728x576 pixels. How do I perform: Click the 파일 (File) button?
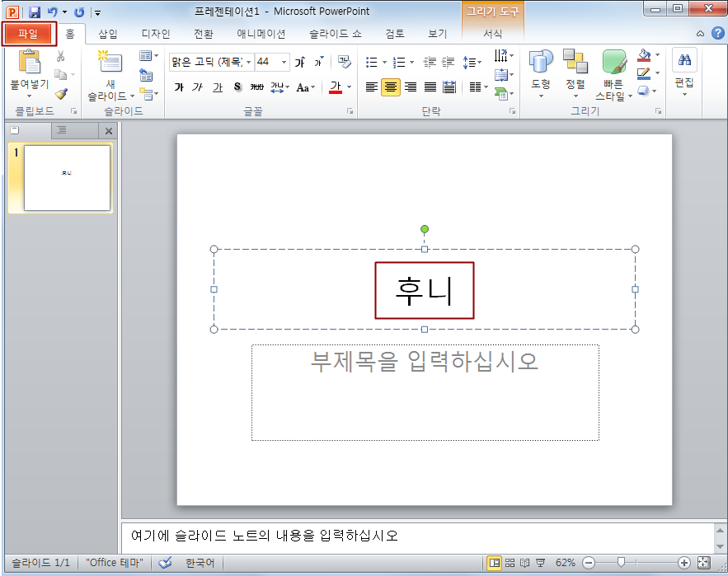pos(28,34)
